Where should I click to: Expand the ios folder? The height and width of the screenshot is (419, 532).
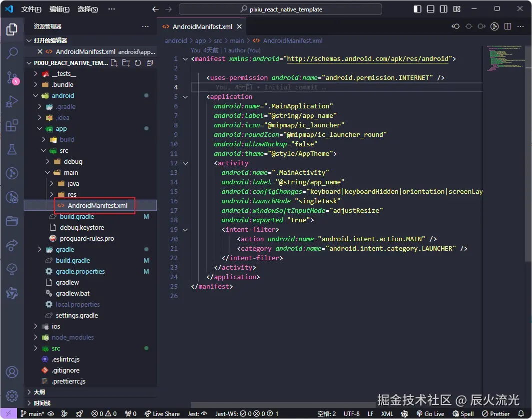tap(56, 326)
